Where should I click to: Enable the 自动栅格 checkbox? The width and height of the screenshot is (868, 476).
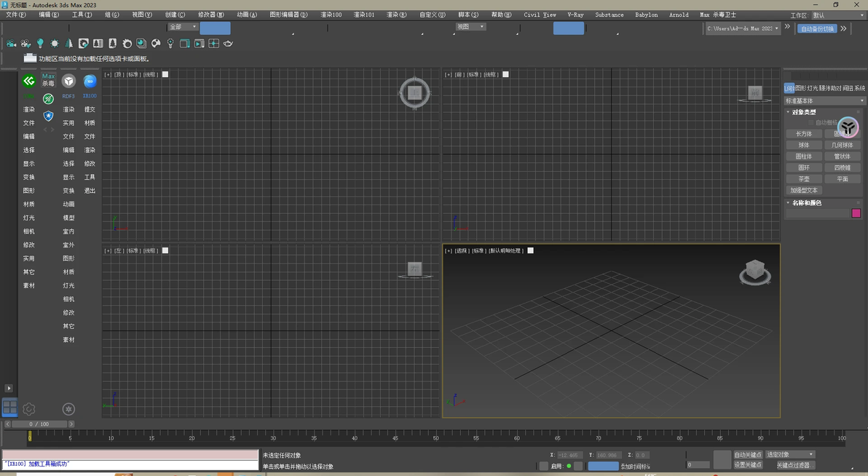pos(811,122)
